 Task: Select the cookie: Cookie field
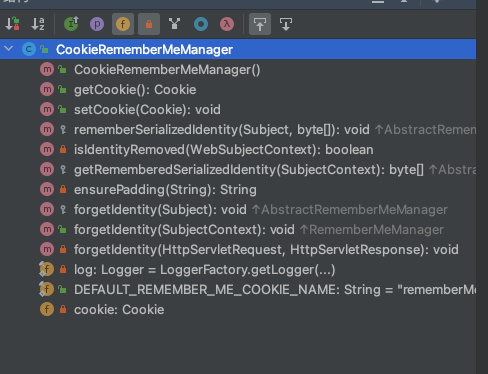pos(119,310)
